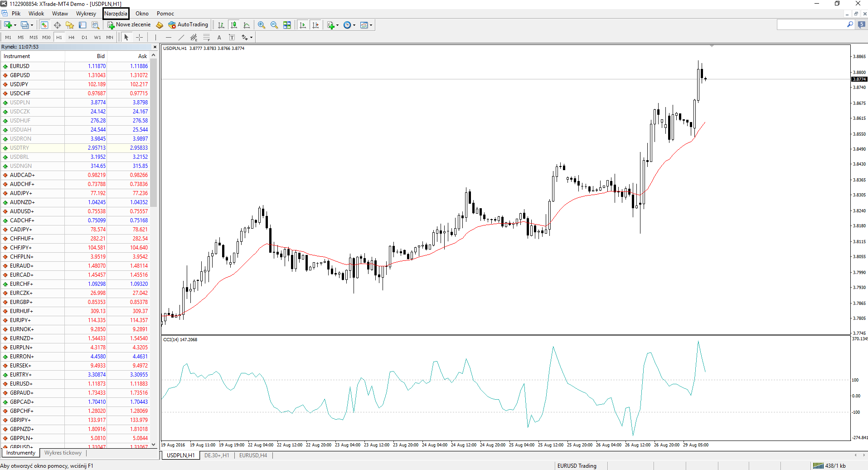Expand the Templates dropdown arrow
This screenshot has width=868, height=470.
point(371,25)
